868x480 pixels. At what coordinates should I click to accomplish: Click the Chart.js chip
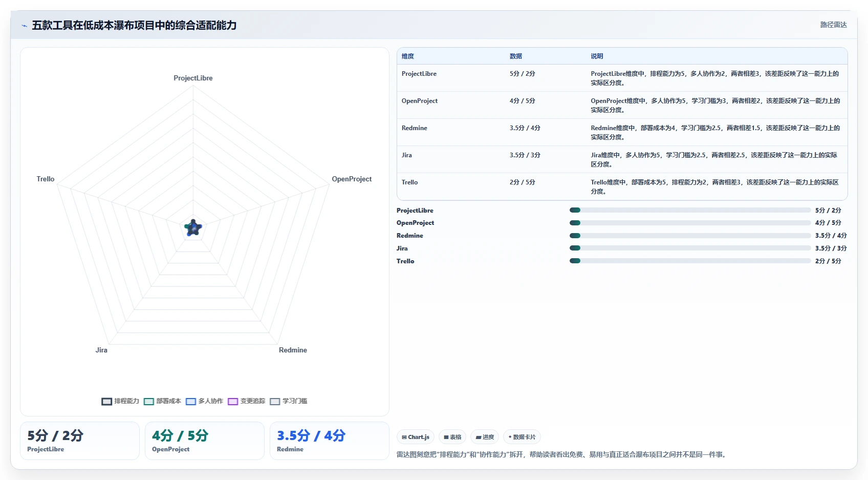pyautogui.click(x=416, y=437)
